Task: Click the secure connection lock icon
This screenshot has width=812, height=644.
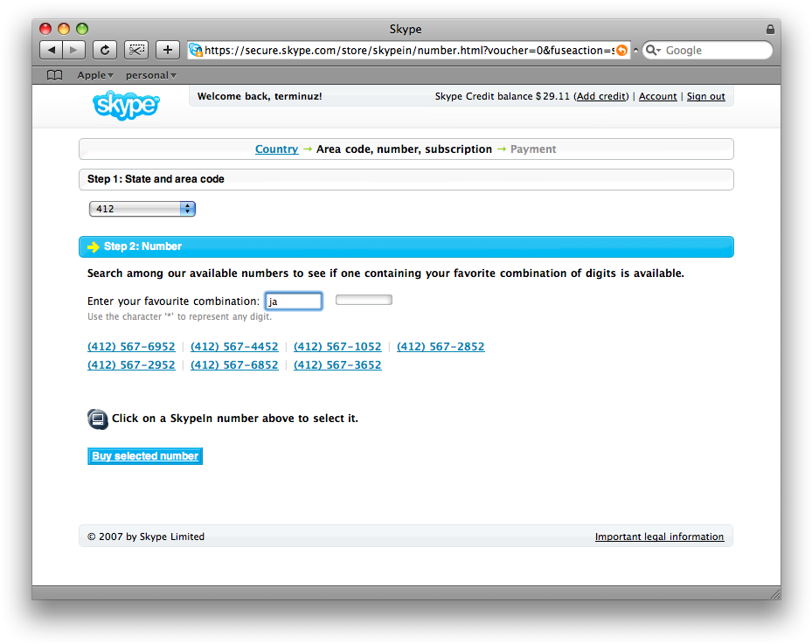Action: tap(769, 29)
